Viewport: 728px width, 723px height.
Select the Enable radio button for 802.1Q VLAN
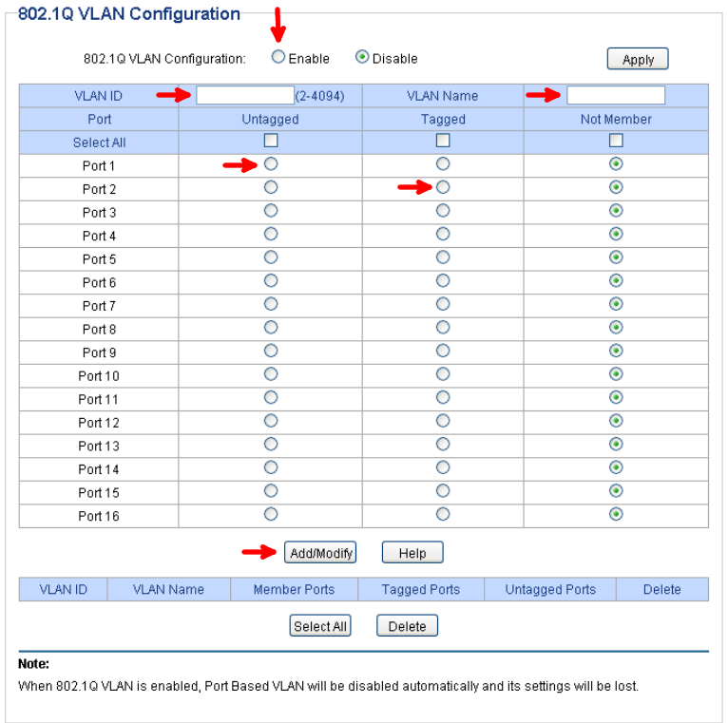(278, 57)
